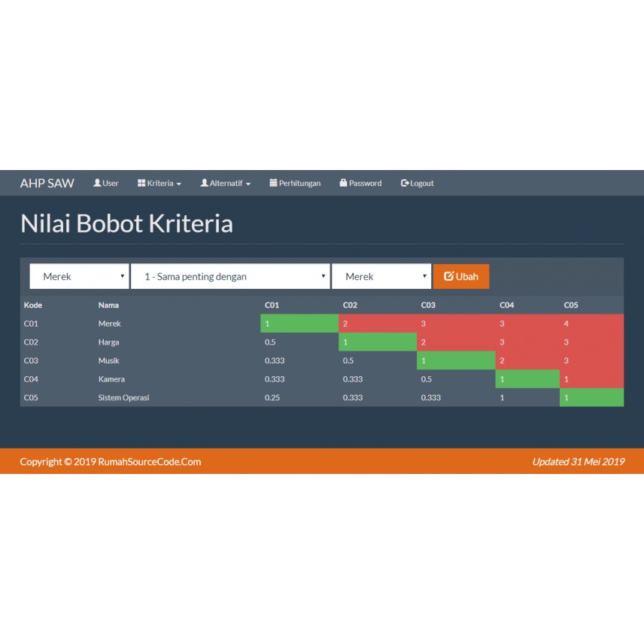
Task: Click the red value 4 in Merek row
Action: [x=592, y=324]
